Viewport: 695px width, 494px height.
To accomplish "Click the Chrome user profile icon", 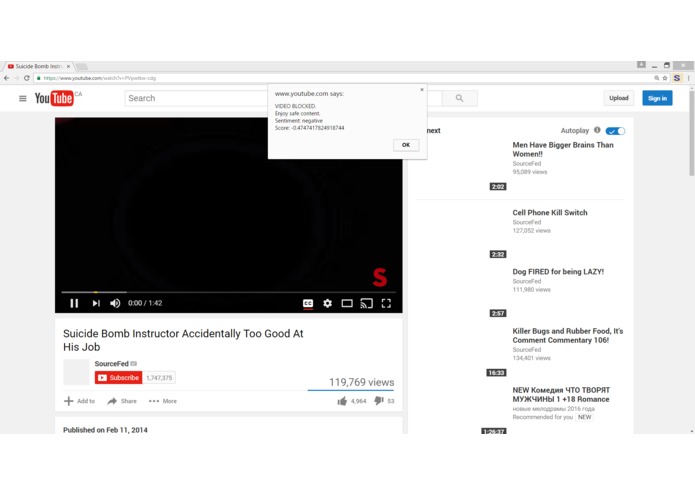I will point(641,65).
